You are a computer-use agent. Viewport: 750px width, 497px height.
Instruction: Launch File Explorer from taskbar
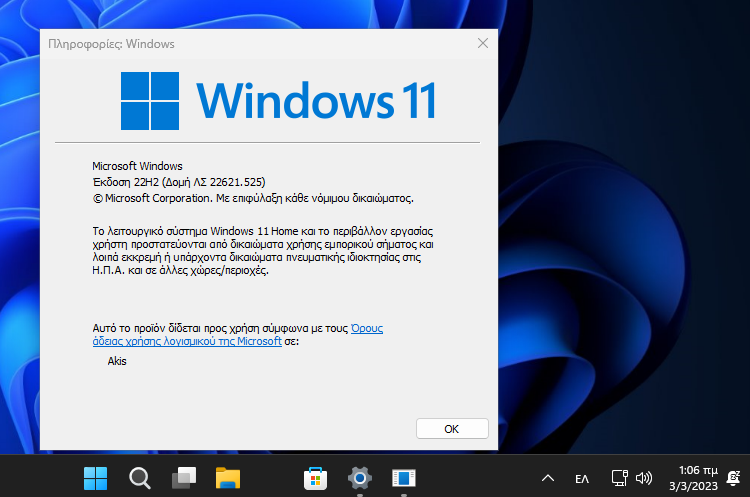coord(228,478)
